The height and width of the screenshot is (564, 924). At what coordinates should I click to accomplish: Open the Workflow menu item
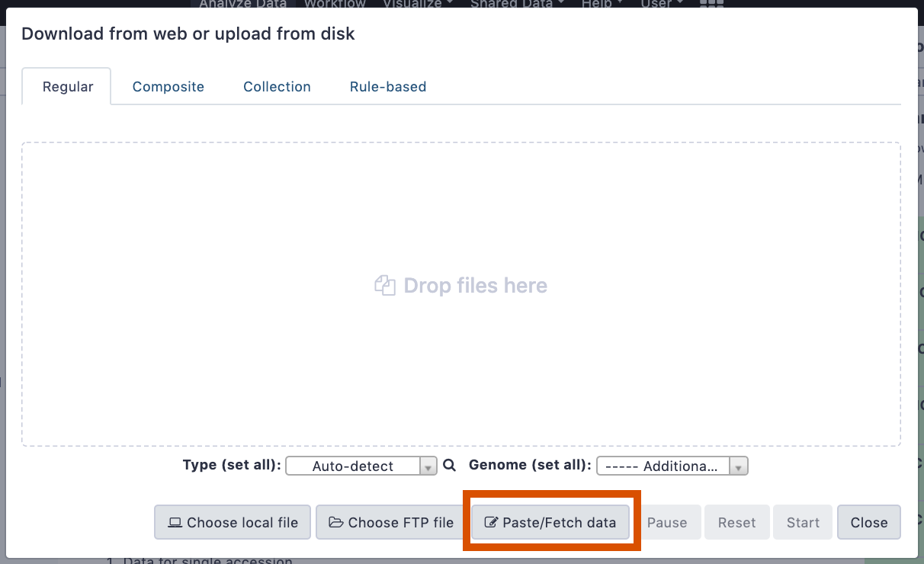click(335, 4)
